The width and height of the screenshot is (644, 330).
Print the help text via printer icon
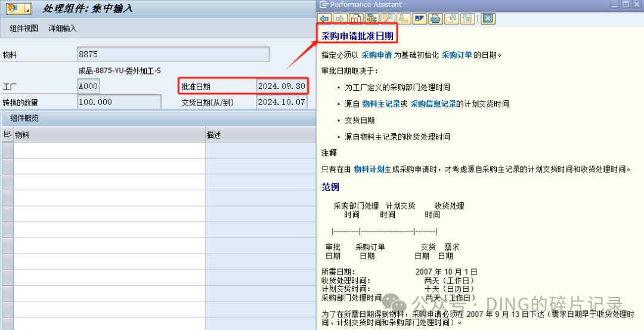436,19
